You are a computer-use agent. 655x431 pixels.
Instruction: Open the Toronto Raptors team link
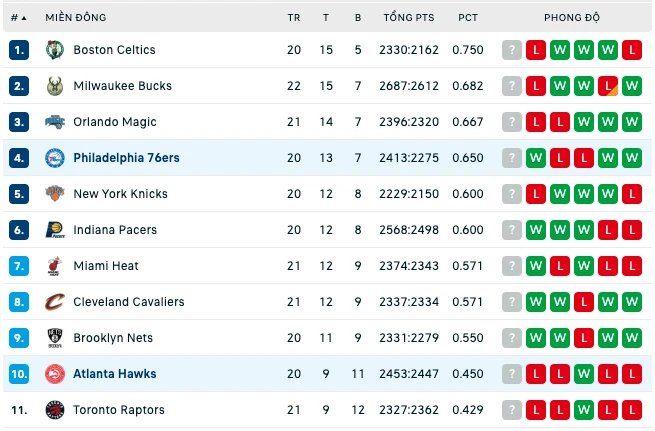(119, 410)
